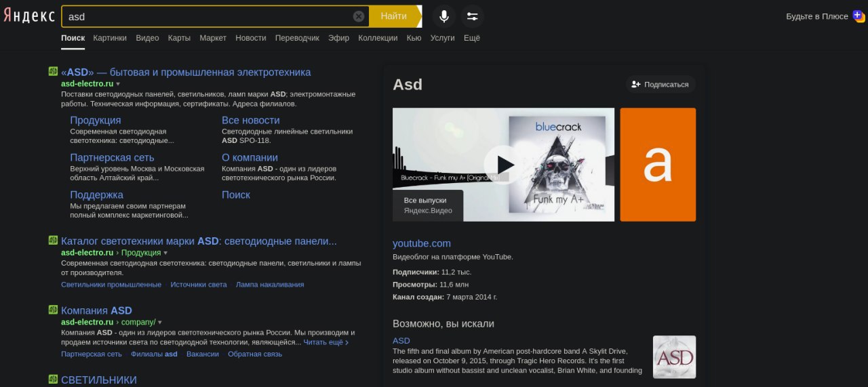Click favicon beside «ASD» — бытовая и промышленная электротехника

tap(53, 71)
